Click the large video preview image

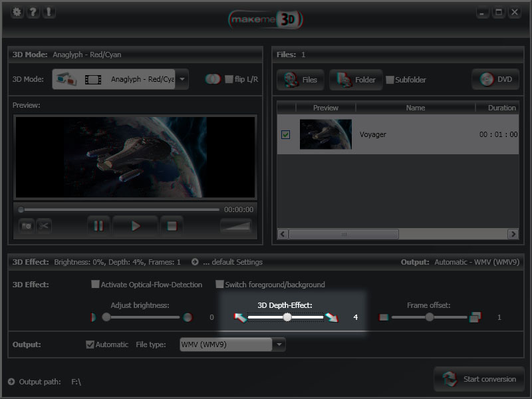point(136,157)
